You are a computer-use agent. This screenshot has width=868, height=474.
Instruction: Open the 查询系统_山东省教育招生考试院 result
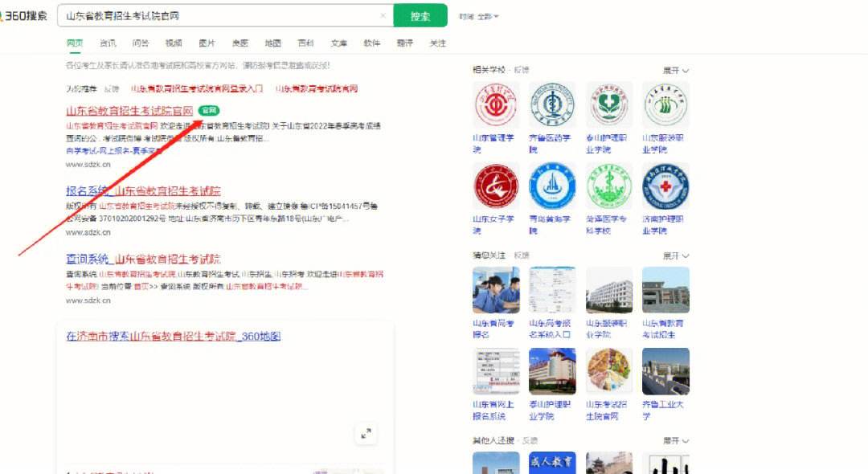tap(143, 259)
